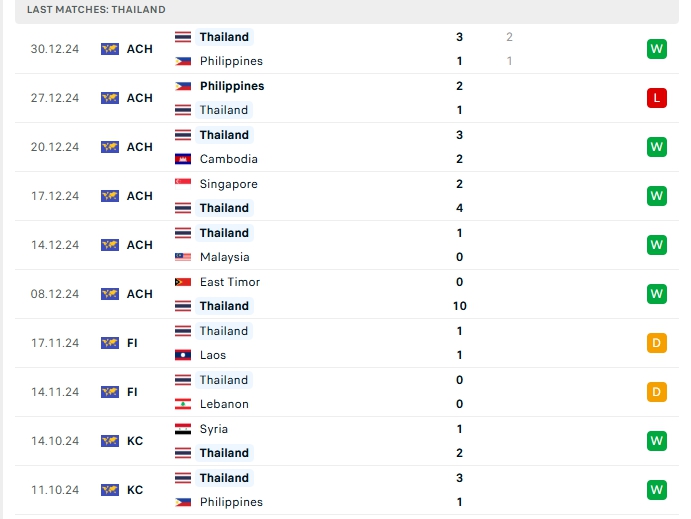Open Philippines team link in 27.12.24 match

point(232,86)
